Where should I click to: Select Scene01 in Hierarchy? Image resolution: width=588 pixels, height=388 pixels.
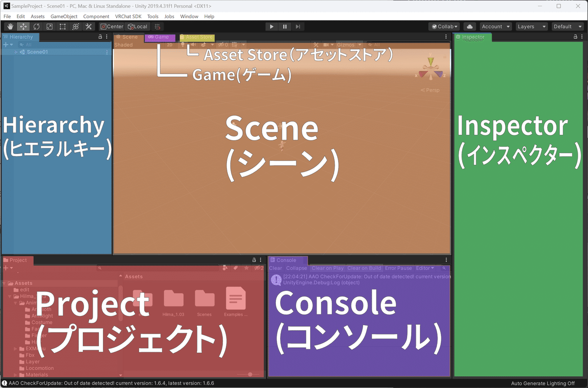click(x=37, y=52)
